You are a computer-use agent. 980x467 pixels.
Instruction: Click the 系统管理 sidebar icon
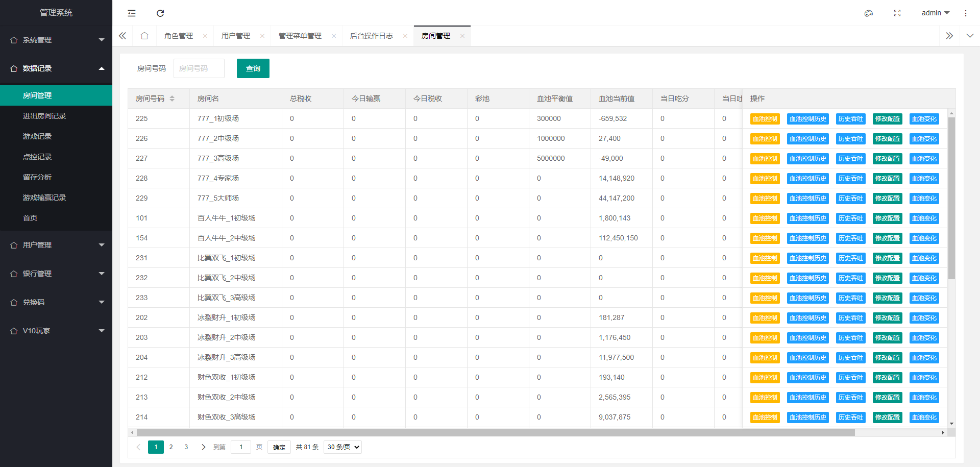[x=14, y=40]
